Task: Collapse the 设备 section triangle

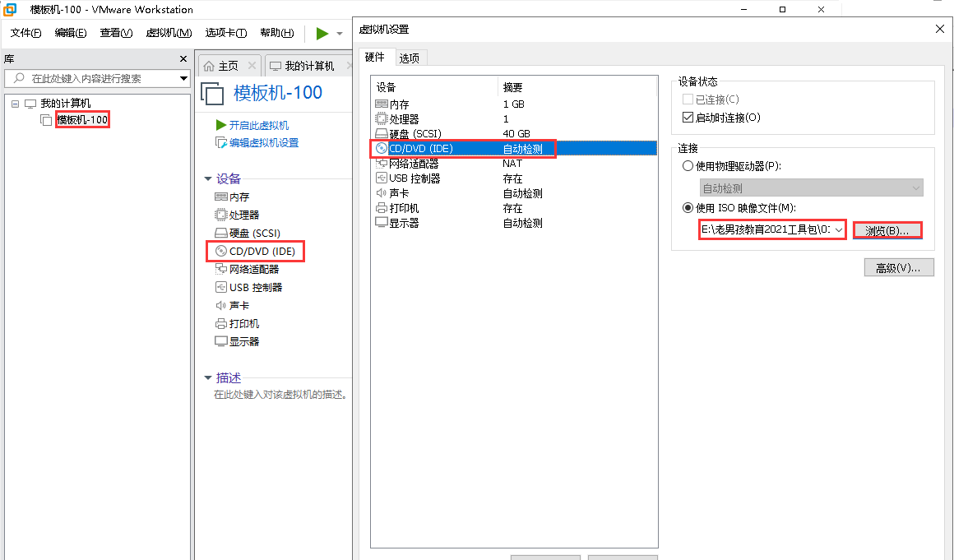Action: [x=207, y=178]
